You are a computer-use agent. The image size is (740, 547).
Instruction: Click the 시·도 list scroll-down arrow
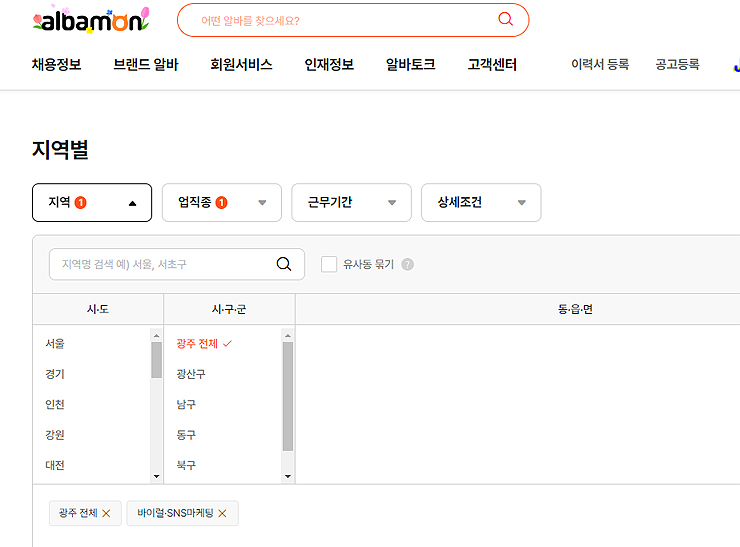coord(156,477)
